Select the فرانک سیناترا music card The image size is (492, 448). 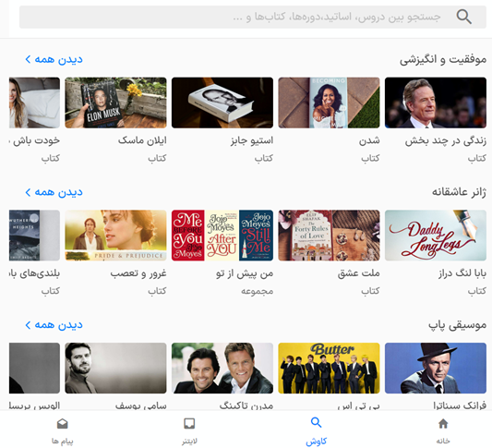coord(436,369)
